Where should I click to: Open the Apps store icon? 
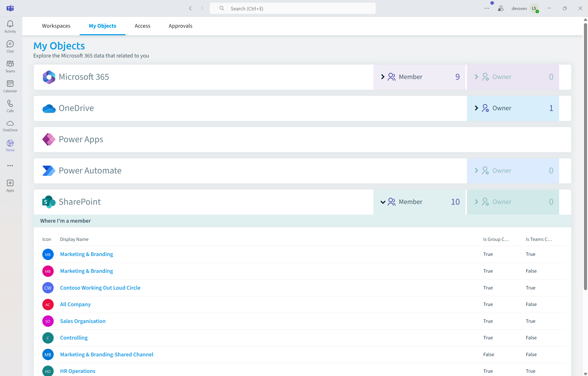(10, 186)
